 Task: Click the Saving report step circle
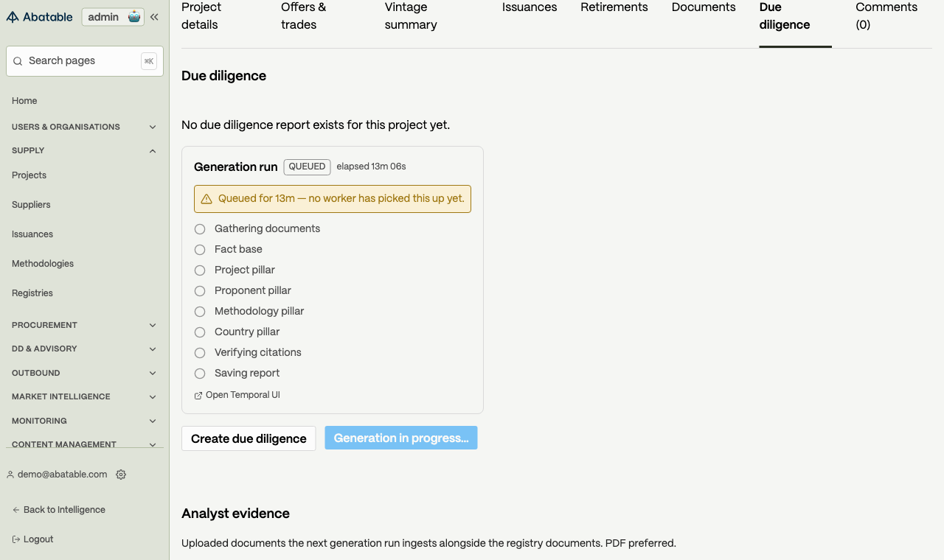200,374
